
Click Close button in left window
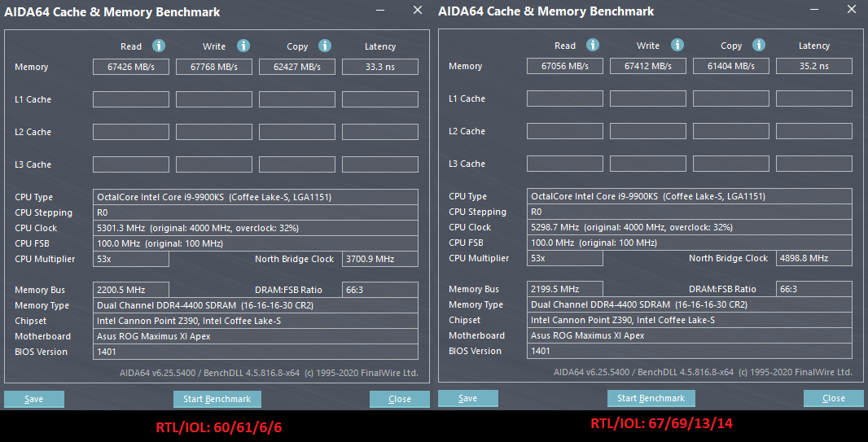click(x=400, y=399)
